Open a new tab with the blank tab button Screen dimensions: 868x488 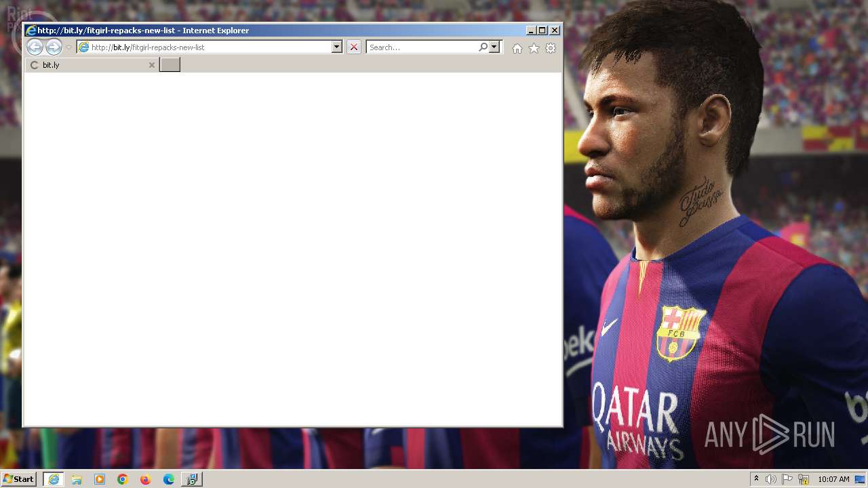170,64
